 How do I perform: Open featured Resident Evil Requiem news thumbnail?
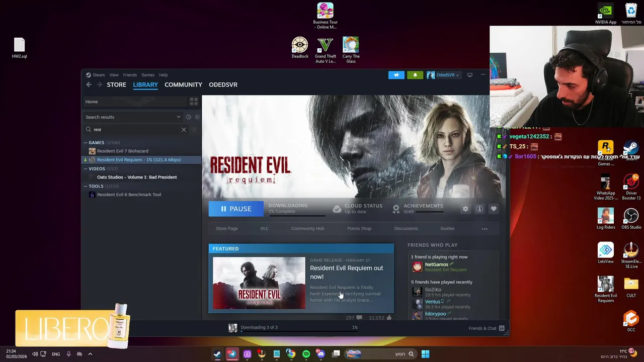click(259, 283)
